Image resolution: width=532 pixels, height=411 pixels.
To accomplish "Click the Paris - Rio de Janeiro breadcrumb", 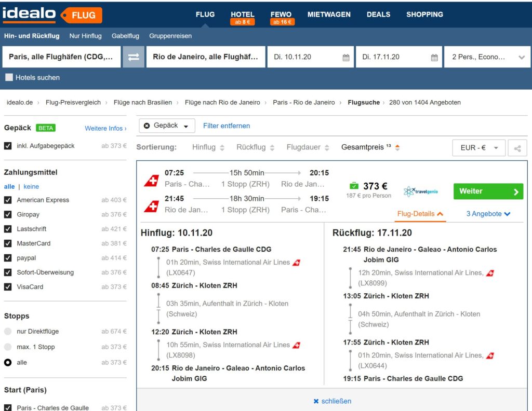I will 303,102.
